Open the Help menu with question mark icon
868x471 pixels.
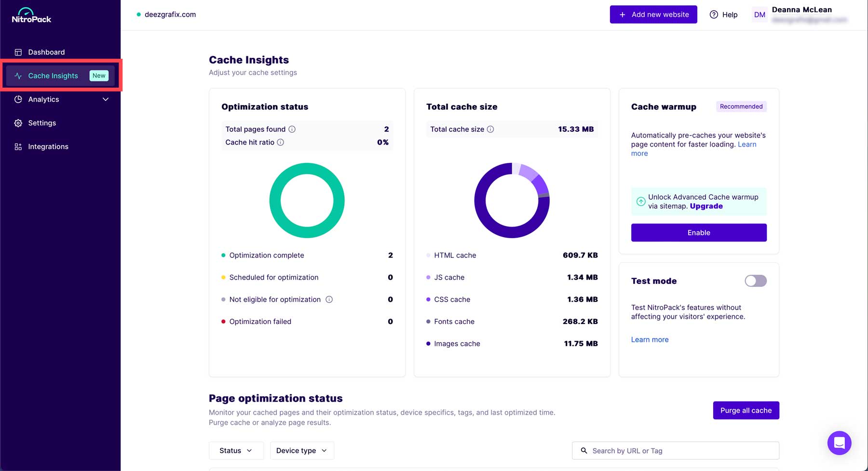714,14
